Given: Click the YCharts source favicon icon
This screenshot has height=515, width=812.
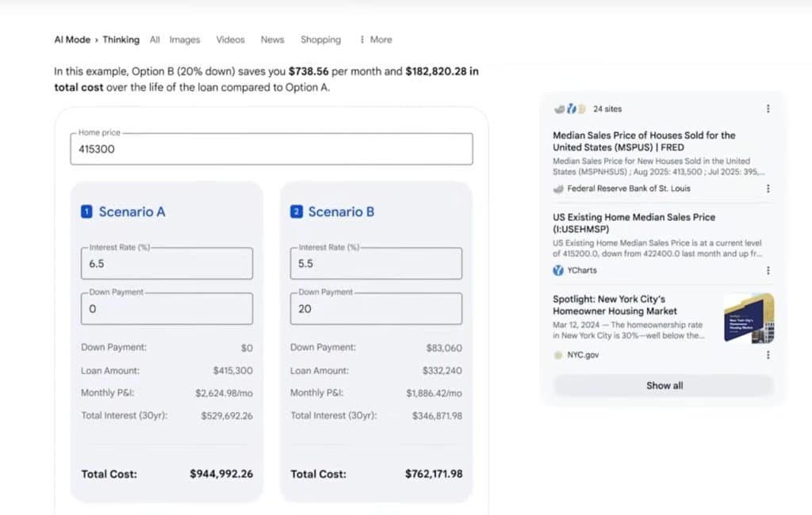Looking at the screenshot, I should [557, 270].
